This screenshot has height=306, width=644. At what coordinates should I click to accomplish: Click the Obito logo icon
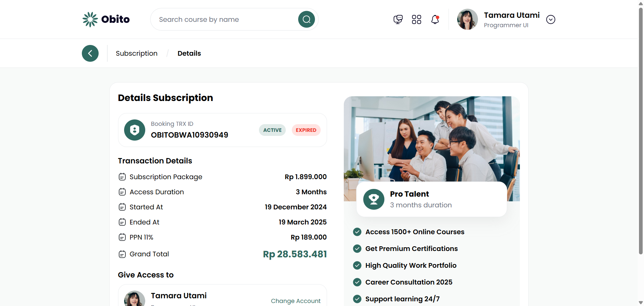90,19
